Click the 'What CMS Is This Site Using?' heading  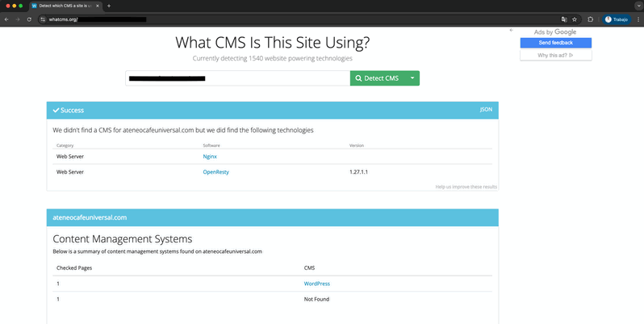[x=272, y=42]
